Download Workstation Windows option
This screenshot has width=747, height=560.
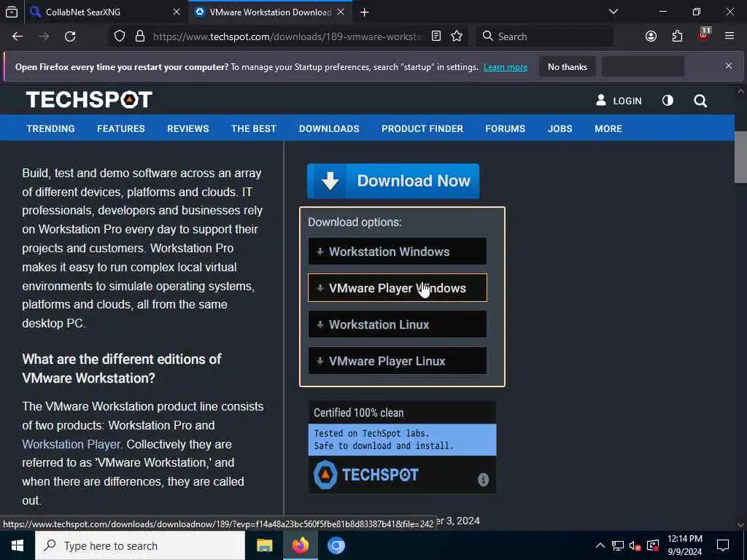(x=398, y=251)
